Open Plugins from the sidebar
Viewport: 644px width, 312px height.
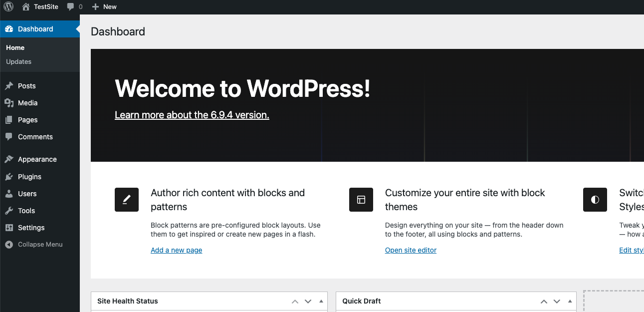[29, 177]
